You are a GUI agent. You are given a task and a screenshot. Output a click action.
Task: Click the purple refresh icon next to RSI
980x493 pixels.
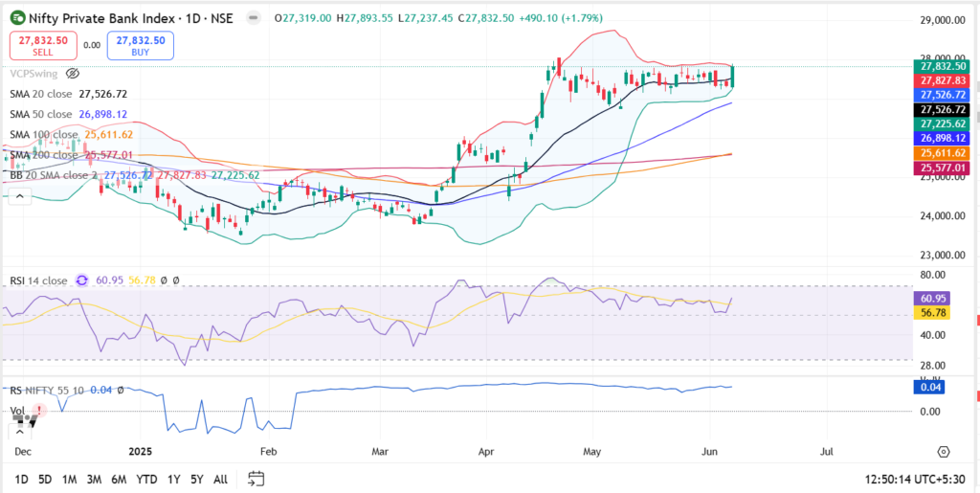tap(82, 280)
